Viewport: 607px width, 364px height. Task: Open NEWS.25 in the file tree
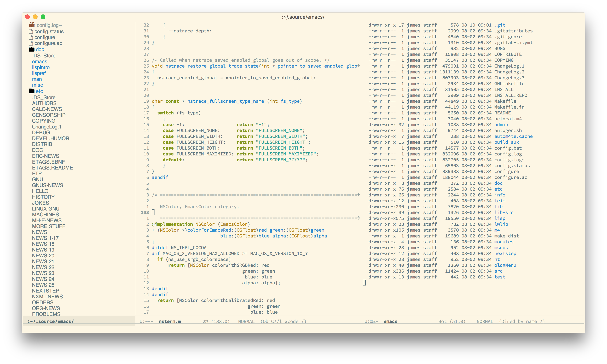[43, 285]
